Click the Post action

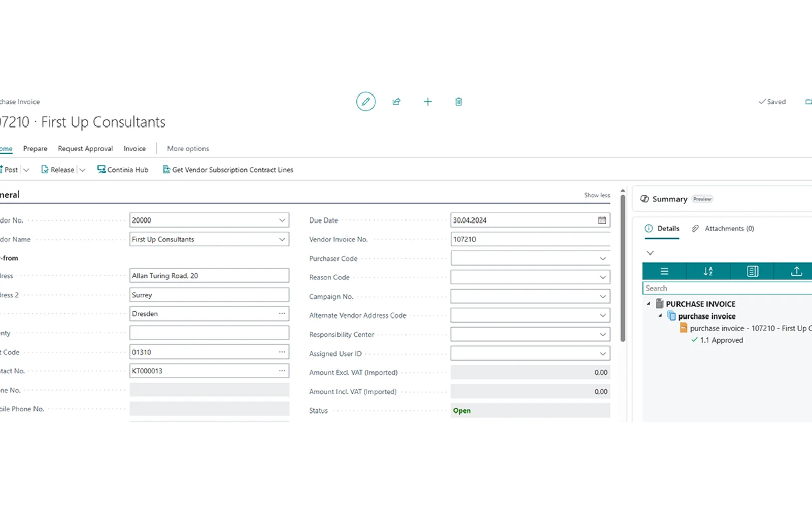click(x=10, y=170)
